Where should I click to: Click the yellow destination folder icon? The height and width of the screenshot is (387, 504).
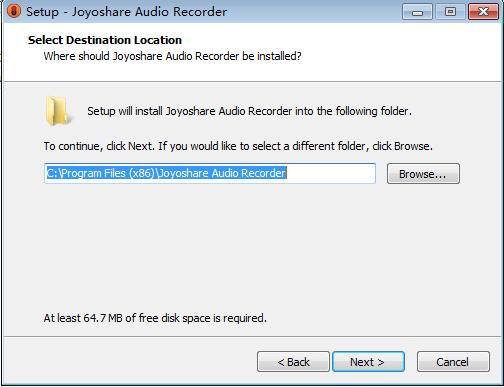pyautogui.click(x=58, y=111)
